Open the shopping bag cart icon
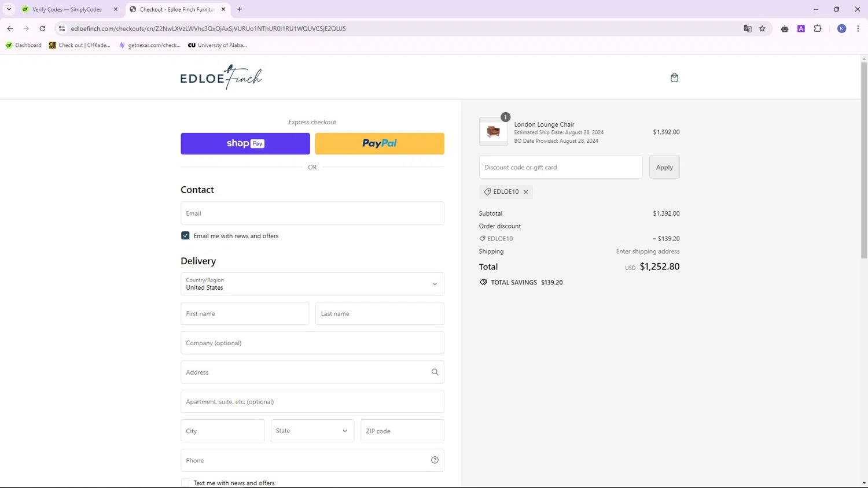This screenshot has width=868, height=488. (674, 77)
